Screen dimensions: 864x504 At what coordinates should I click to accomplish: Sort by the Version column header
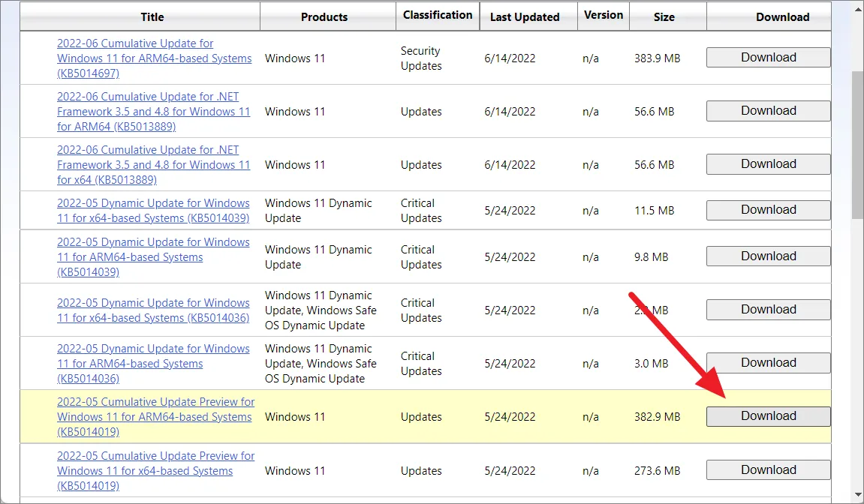pos(604,15)
